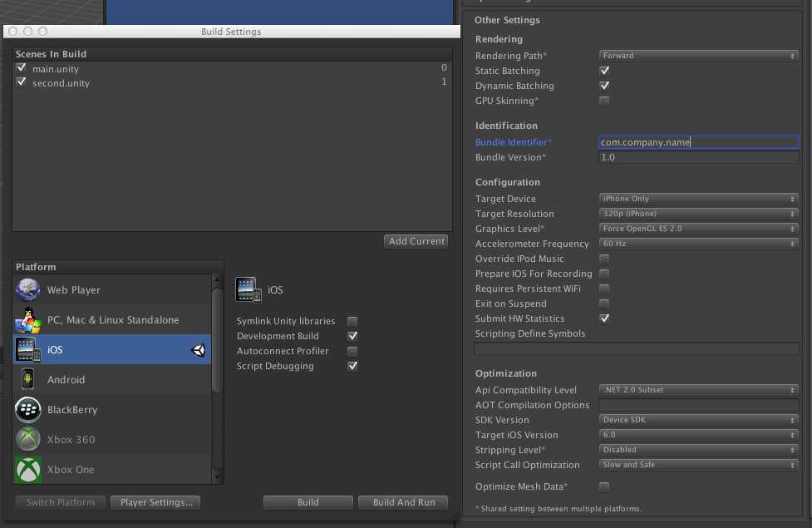Click the large iOS icon beside build options
The height and width of the screenshot is (528, 812).
pos(249,289)
